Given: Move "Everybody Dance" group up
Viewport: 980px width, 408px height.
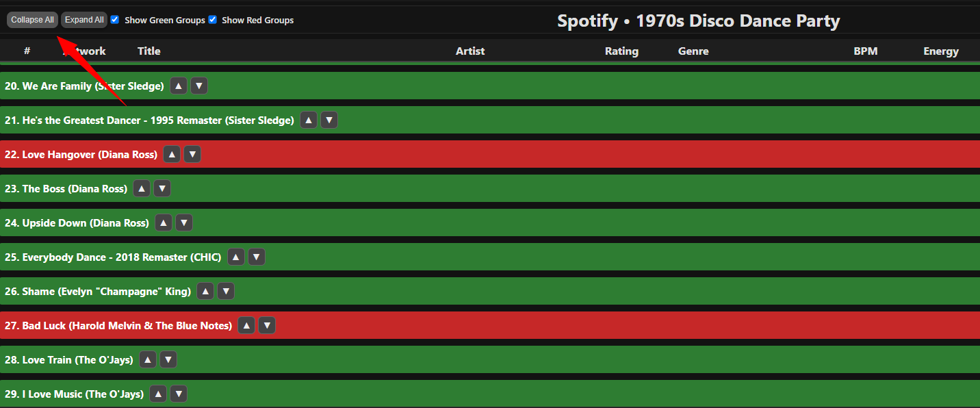Looking at the screenshot, I should coord(235,256).
